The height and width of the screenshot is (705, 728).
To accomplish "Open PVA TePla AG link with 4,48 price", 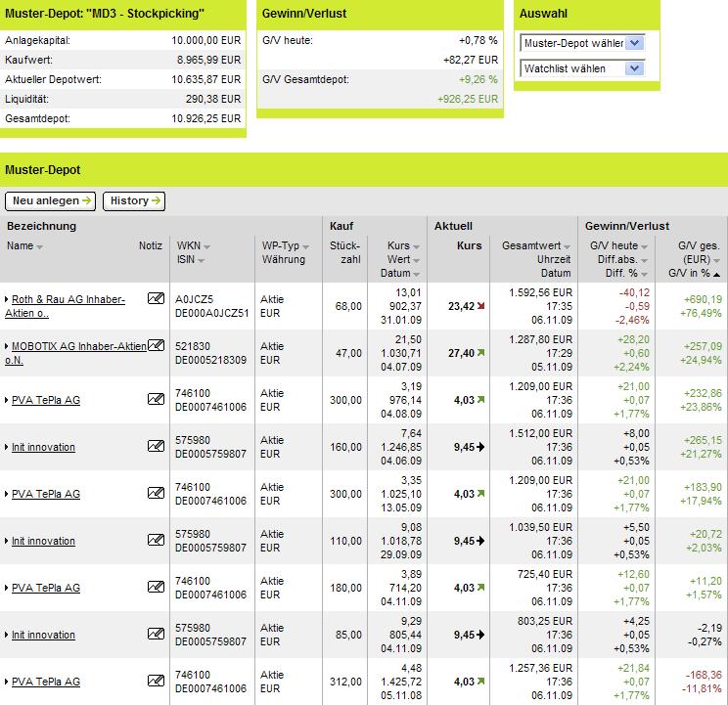I will 45,682.
